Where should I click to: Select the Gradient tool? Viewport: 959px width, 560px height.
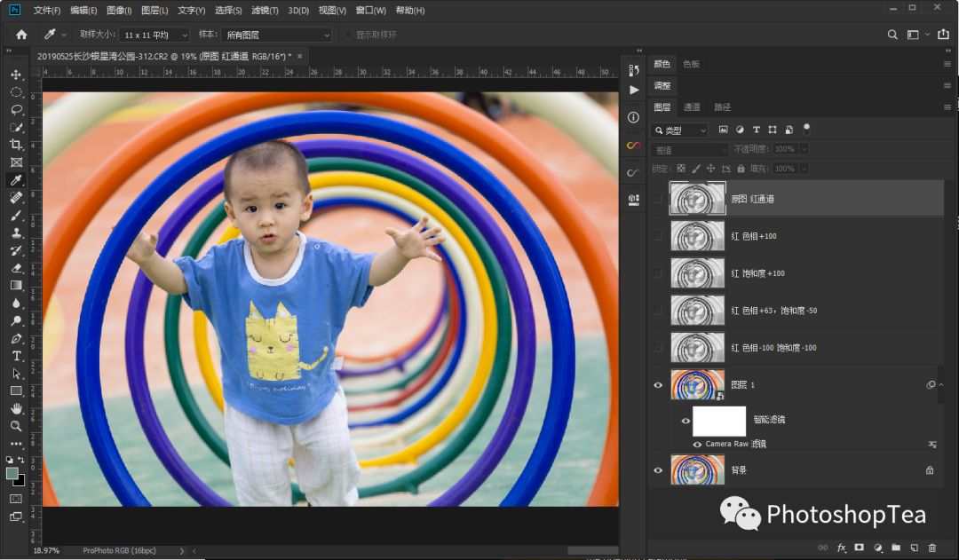16,286
